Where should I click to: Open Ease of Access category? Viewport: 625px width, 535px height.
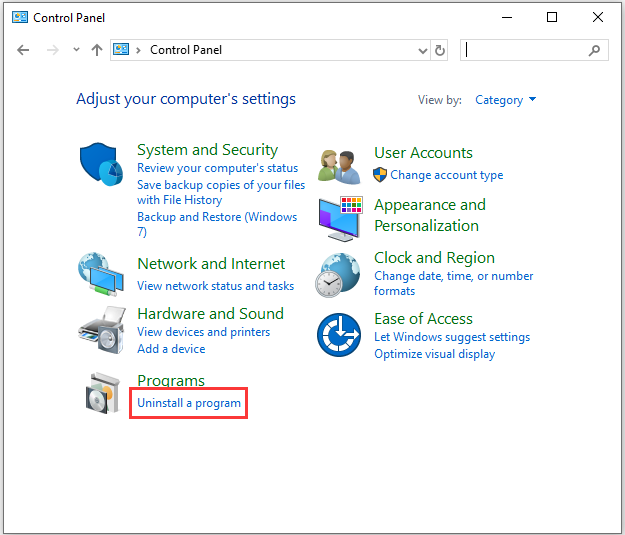point(423,319)
